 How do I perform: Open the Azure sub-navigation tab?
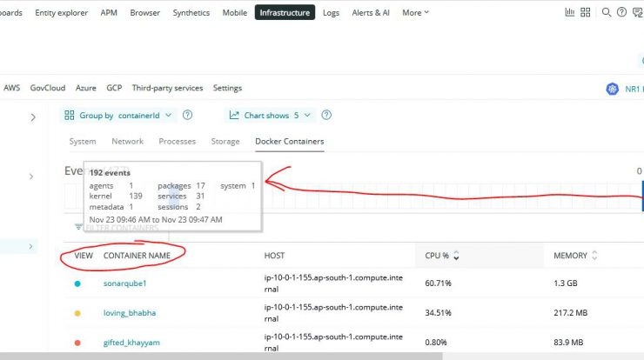85,88
